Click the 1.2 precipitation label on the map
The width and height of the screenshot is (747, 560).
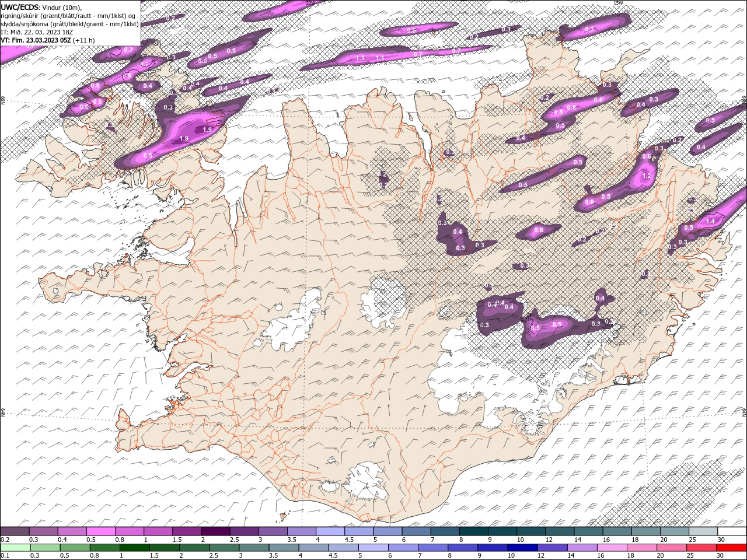pyautogui.click(x=646, y=176)
